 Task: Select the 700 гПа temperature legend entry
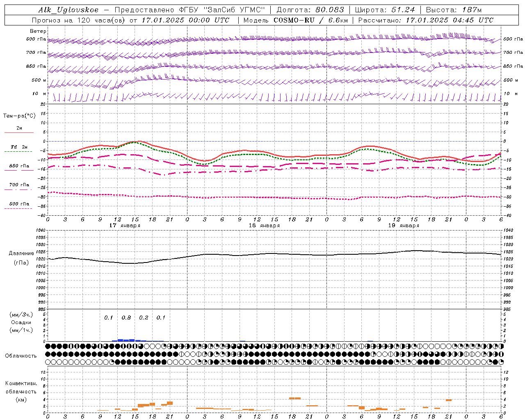click(19, 185)
